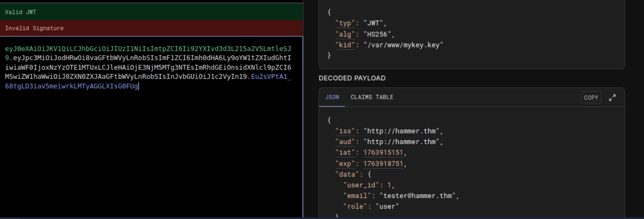
Task: Click the exp timestamp value 1763918751
Action: pos(383,164)
